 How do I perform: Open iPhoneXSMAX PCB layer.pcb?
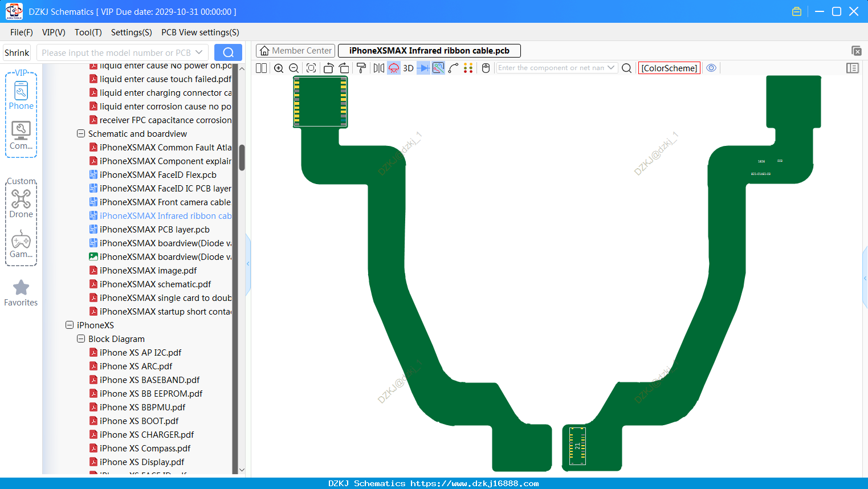point(149,230)
